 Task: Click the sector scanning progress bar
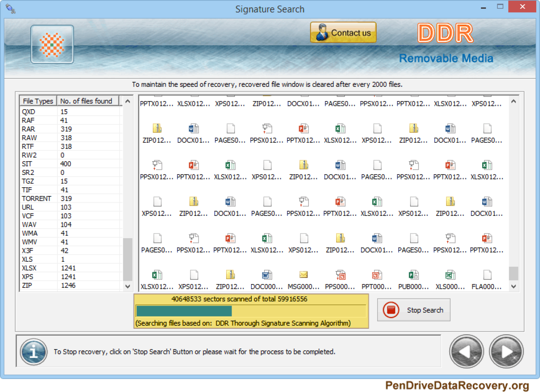pos(251,311)
